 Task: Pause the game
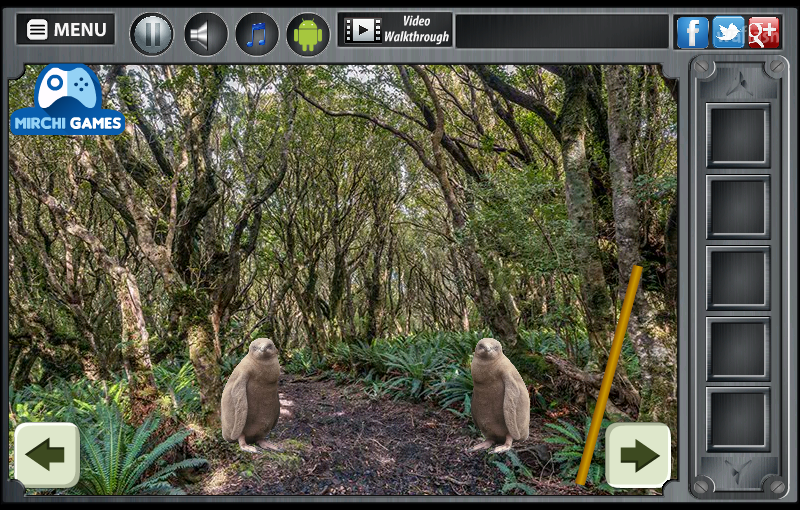(152, 34)
